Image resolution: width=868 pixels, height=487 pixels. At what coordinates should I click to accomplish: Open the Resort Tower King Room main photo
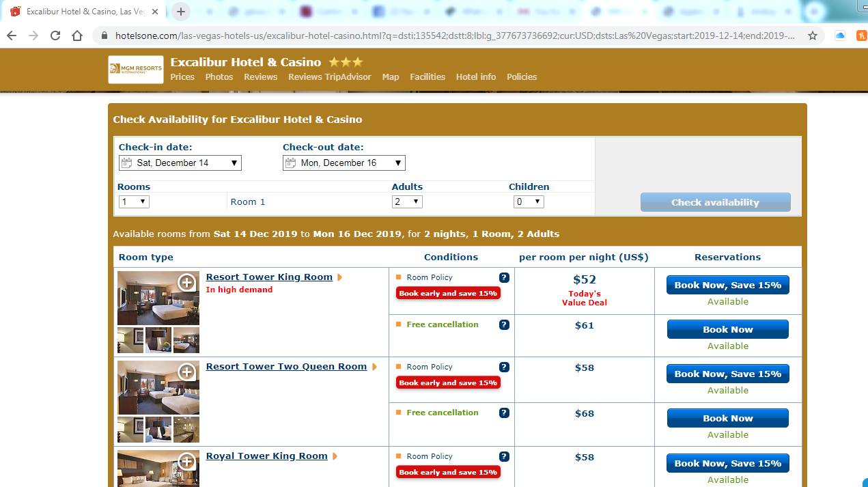point(158,298)
